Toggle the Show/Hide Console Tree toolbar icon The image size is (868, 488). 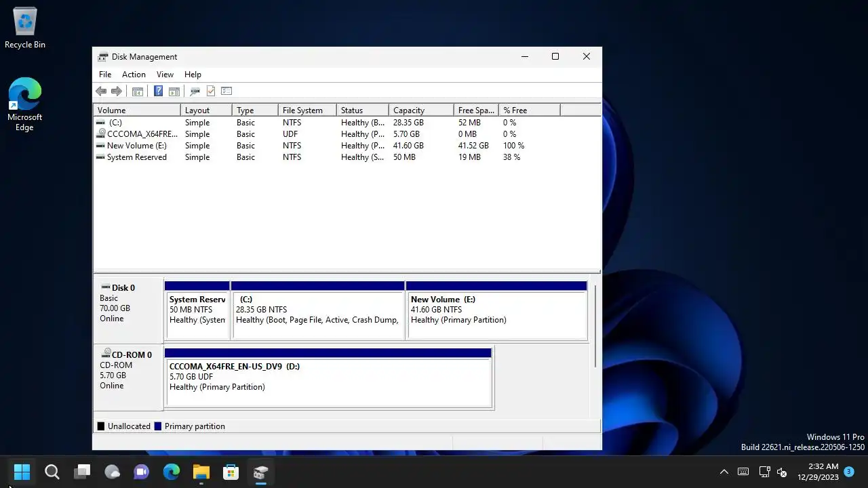coord(138,91)
